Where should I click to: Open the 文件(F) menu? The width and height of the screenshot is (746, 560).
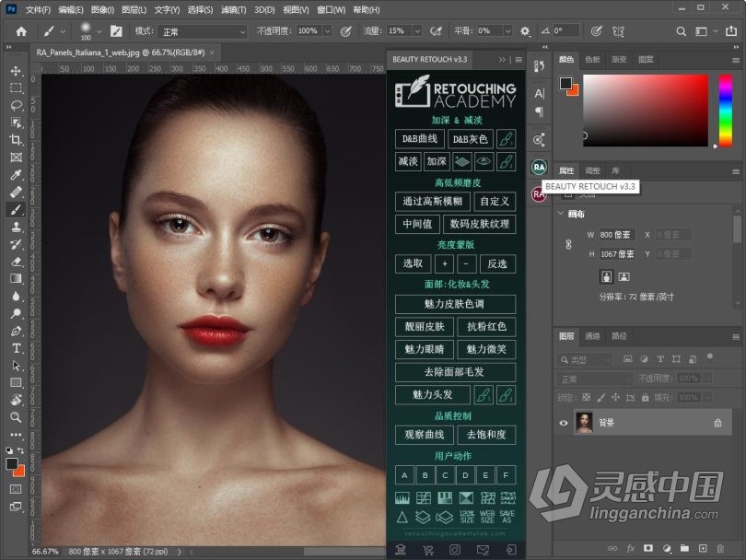click(38, 9)
